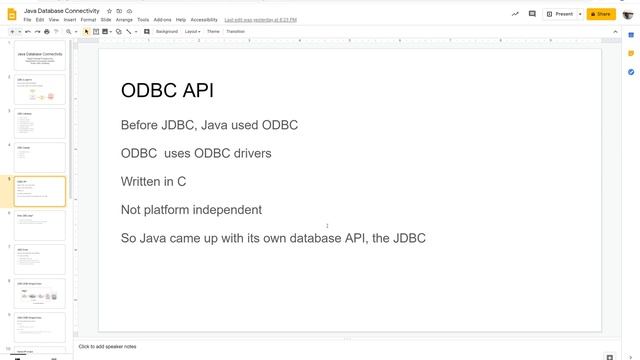Choose the select cursor tool

pos(87,31)
